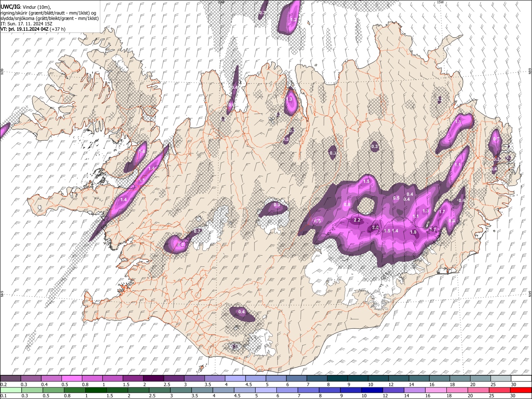Click the snow scale swatch for 3–3.5
The height and width of the screenshot is (399, 532).
tap(194, 378)
